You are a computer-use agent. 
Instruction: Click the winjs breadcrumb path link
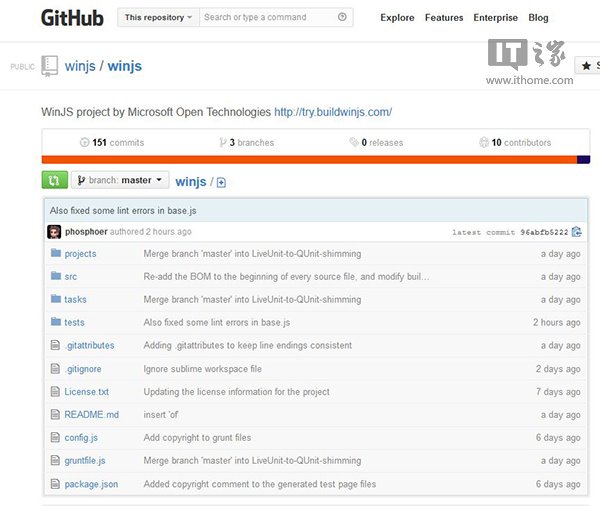tap(191, 181)
